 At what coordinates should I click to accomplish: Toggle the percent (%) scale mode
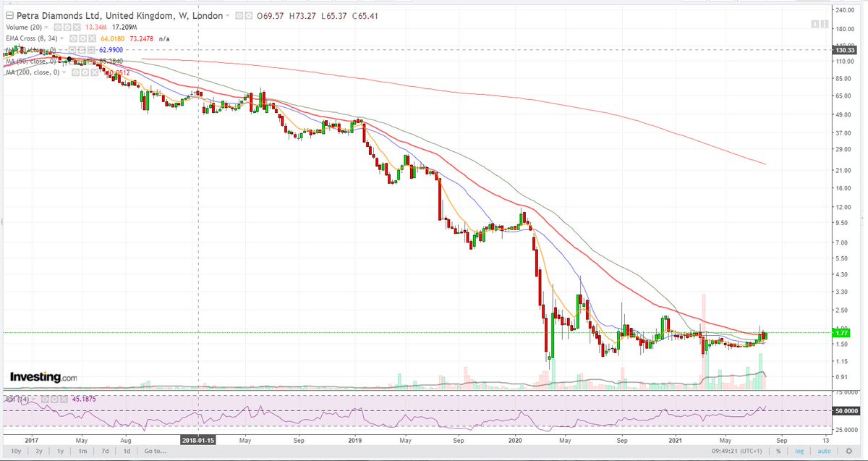coord(778,451)
